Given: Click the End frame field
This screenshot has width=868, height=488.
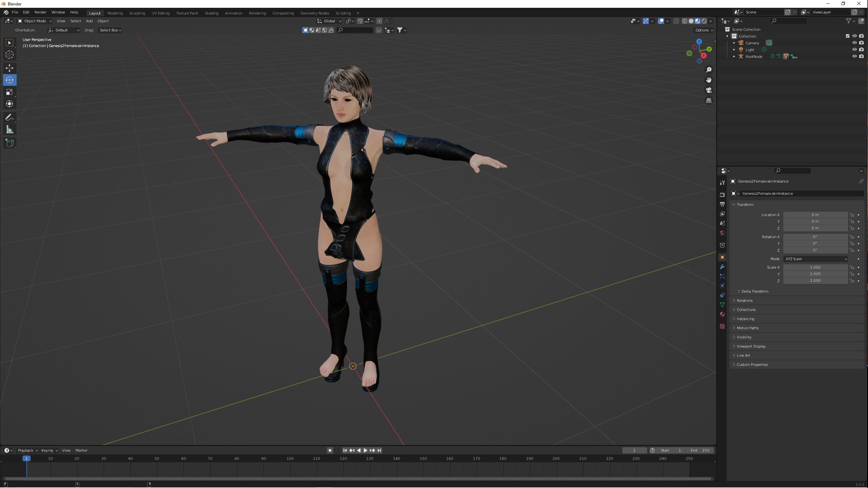Looking at the screenshot, I should [x=700, y=450].
